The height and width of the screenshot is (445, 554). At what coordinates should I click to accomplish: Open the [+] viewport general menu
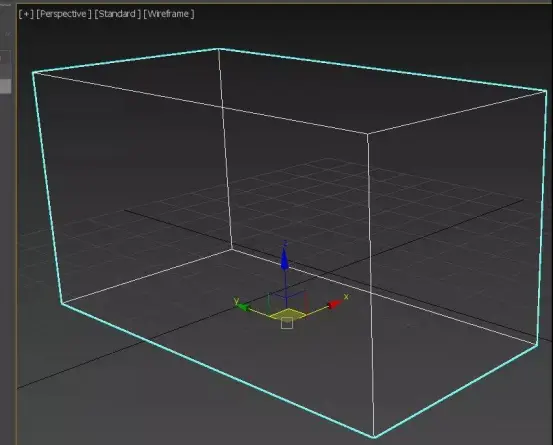[26, 14]
